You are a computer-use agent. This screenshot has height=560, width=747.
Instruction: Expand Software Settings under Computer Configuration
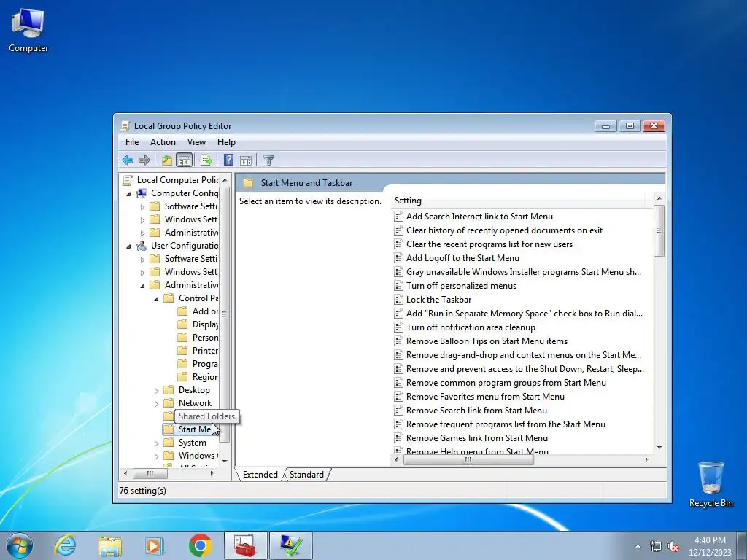tap(142, 206)
